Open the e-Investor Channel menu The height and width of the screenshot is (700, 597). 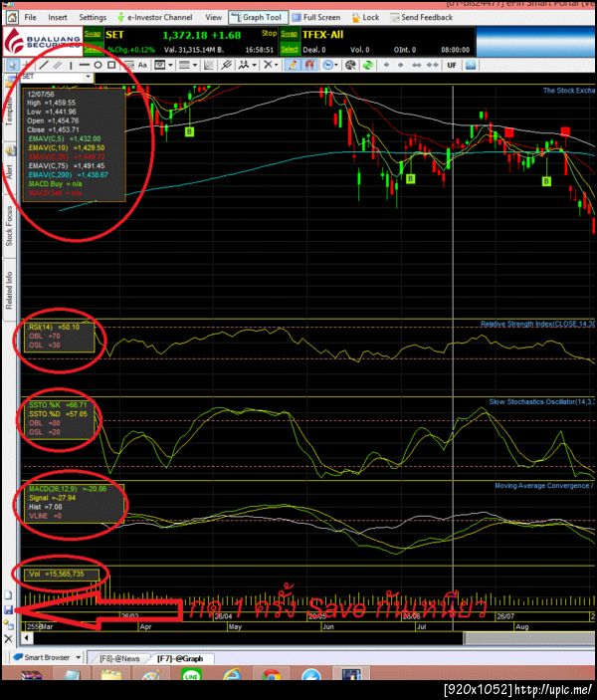tap(155, 17)
